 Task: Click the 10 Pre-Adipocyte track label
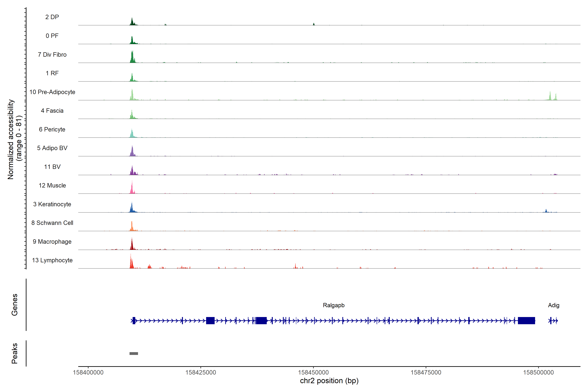pyautogui.click(x=52, y=92)
